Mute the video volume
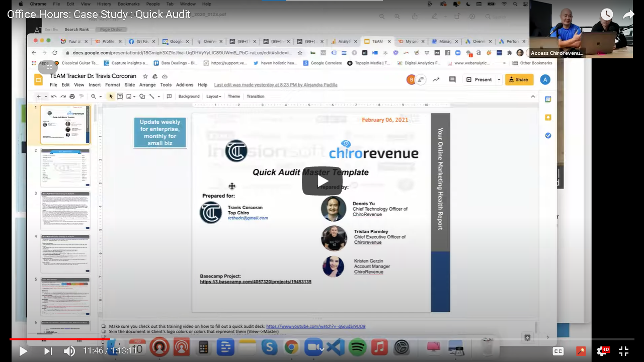 (69, 351)
